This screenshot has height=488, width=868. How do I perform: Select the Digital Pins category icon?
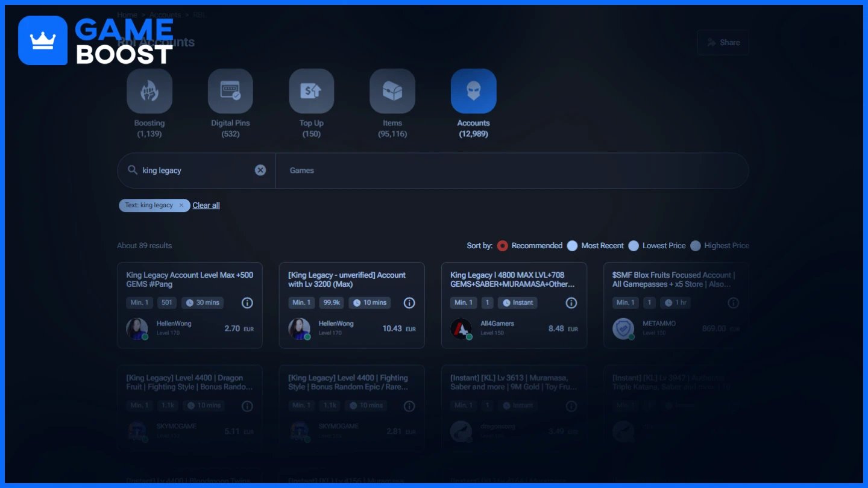click(230, 91)
